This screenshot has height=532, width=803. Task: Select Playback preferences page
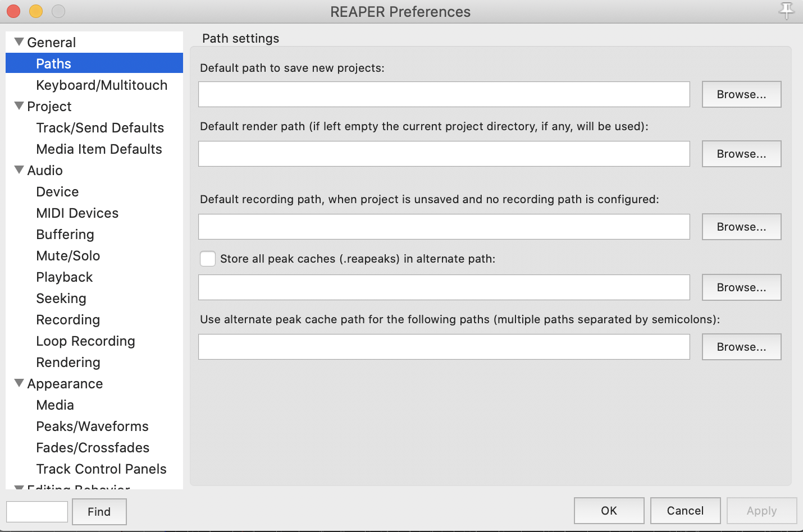tap(64, 277)
